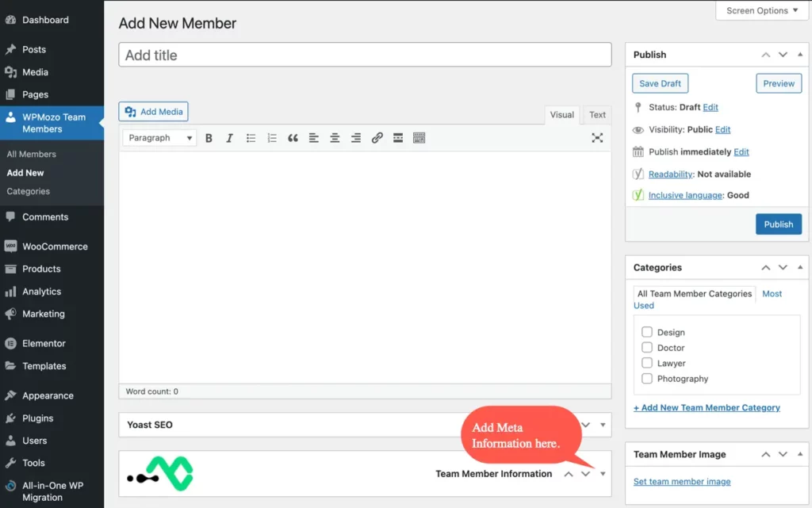Edit the publish immediately schedule
Image resolution: width=812 pixels, height=508 pixels.
(x=741, y=151)
